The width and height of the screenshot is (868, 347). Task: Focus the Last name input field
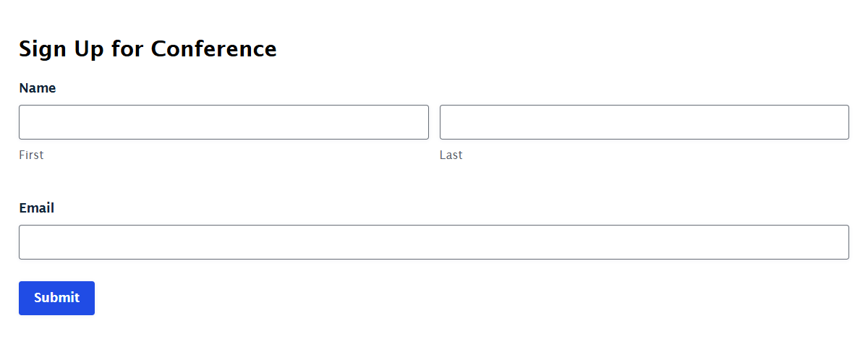644,122
